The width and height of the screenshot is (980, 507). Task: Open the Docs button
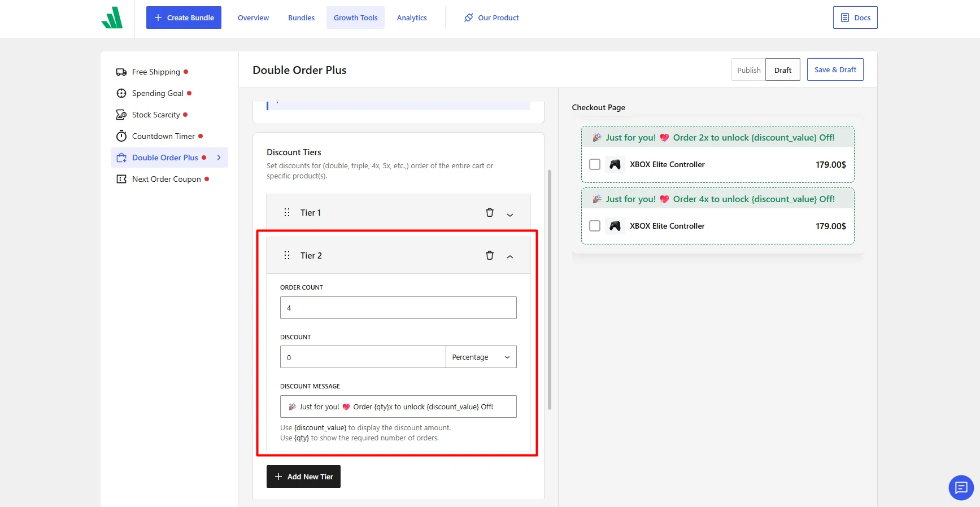[x=855, y=18]
